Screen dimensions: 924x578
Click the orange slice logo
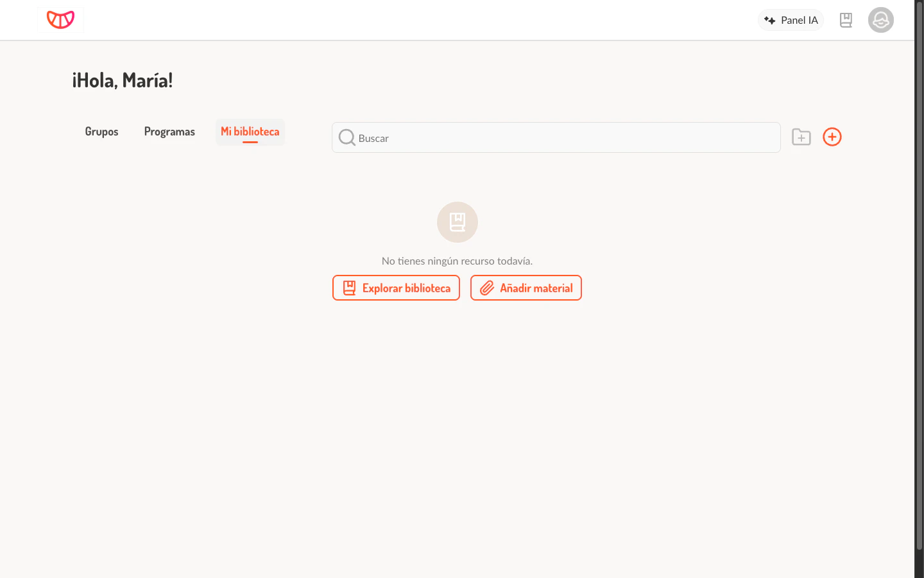pos(60,20)
